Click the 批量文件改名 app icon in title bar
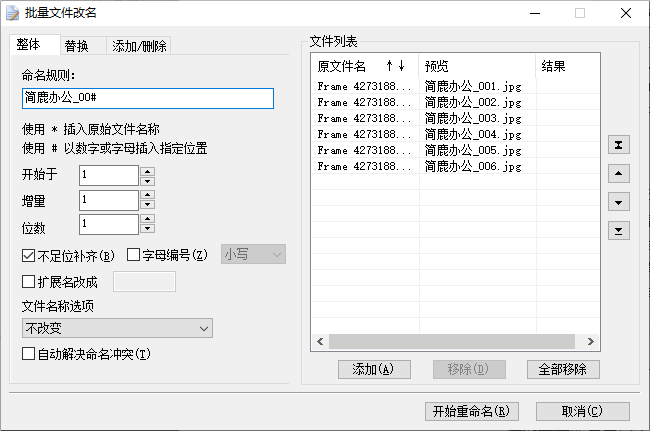 tap(12, 13)
